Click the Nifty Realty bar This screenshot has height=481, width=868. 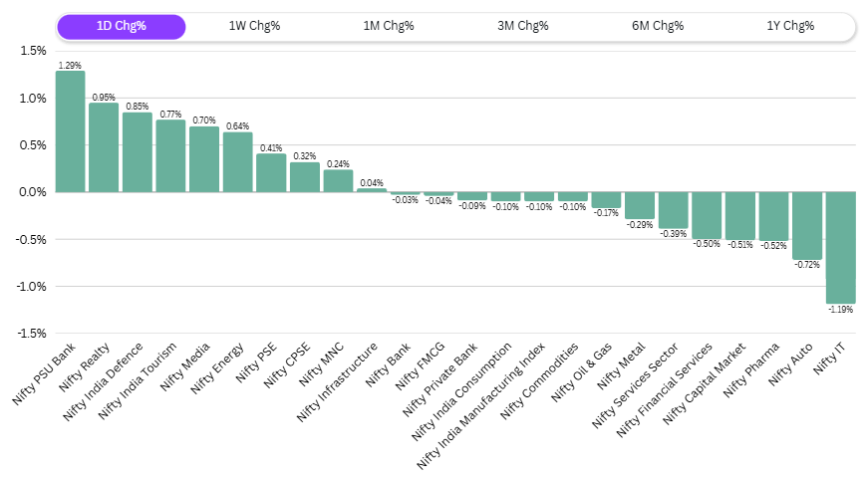[104, 147]
